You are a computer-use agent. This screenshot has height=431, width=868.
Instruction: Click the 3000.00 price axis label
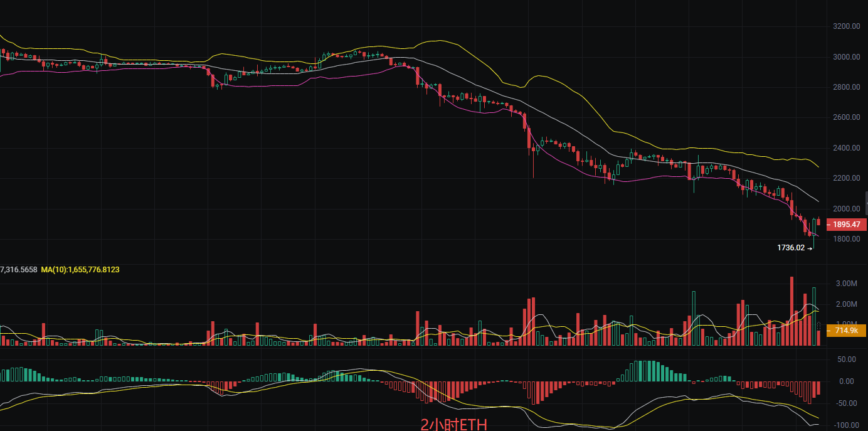click(846, 57)
